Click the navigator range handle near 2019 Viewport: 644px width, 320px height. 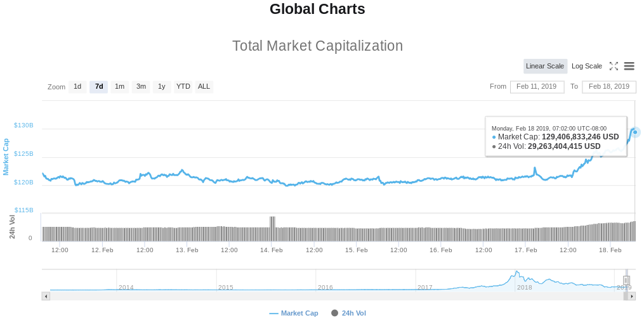pos(626,280)
